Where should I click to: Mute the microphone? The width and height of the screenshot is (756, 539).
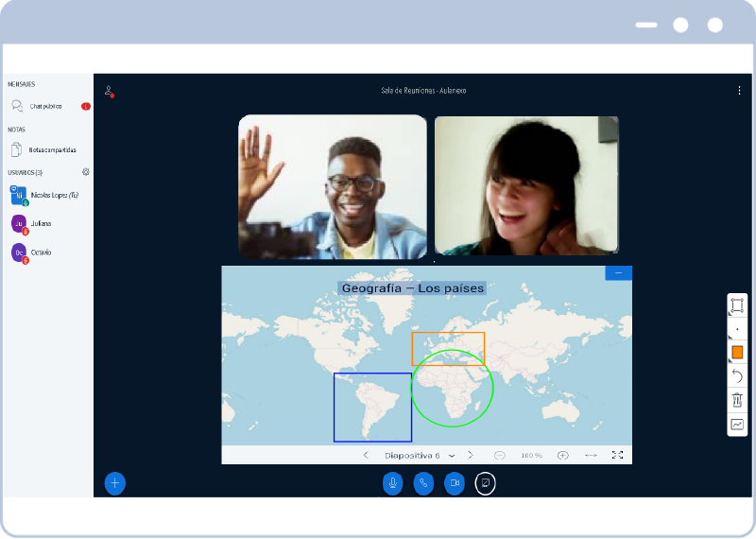point(393,483)
